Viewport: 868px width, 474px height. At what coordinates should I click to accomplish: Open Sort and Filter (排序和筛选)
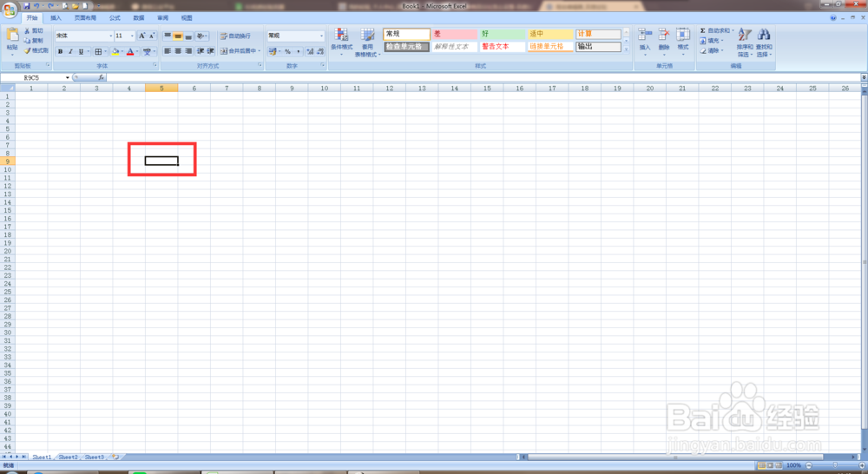(745, 43)
